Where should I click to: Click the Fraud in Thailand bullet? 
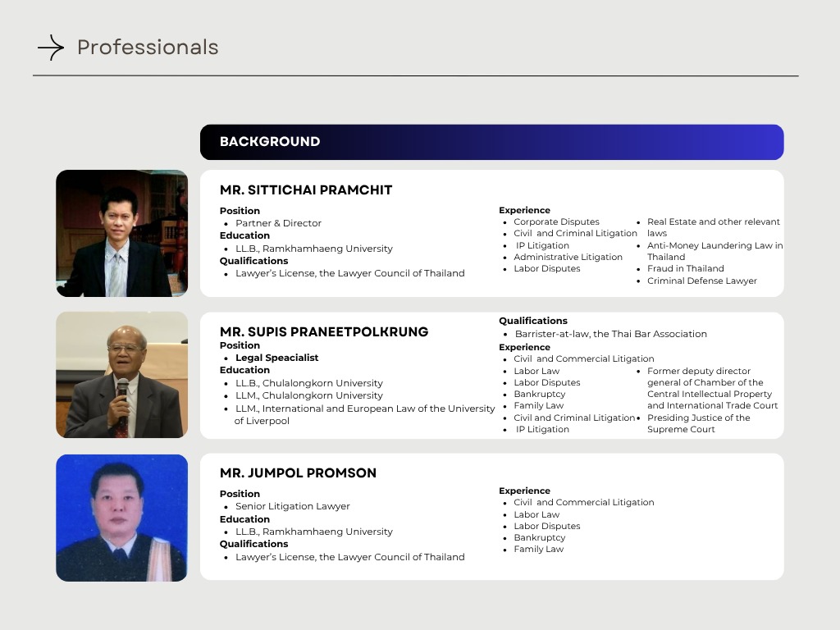685,268
